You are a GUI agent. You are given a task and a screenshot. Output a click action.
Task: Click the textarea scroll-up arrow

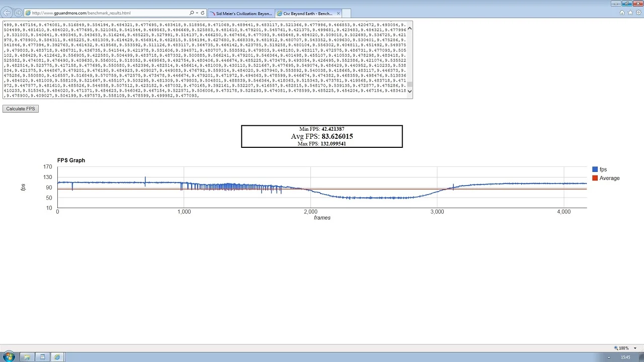(410, 28)
